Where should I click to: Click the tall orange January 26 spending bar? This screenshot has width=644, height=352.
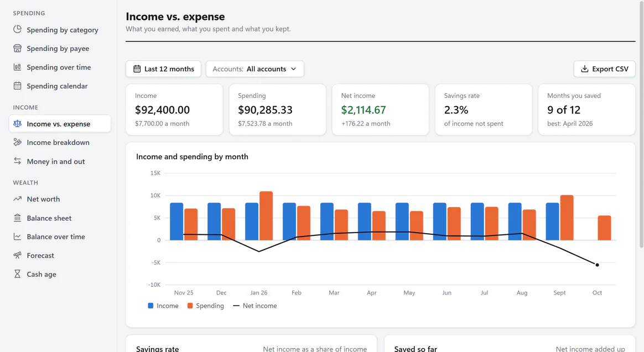tap(266, 216)
